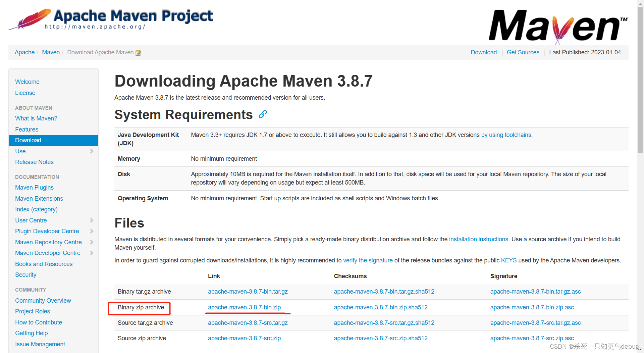Download apache-maven-3.8.7-src.tar.gz
This screenshot has width=644, height=353.
click(x=248, y=323)
